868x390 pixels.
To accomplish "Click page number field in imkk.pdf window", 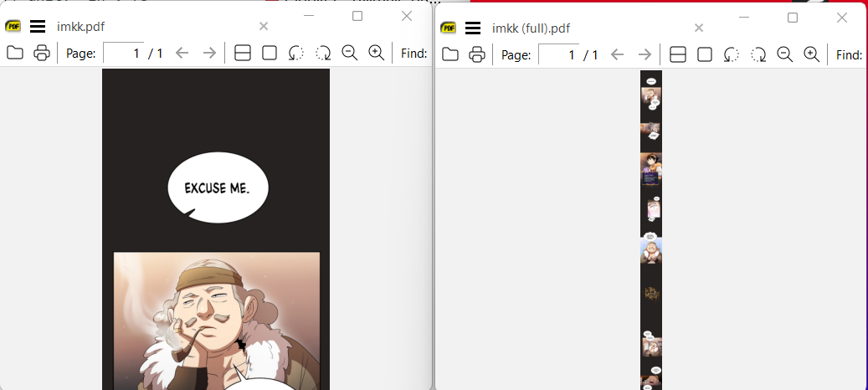I will point(123,53).
